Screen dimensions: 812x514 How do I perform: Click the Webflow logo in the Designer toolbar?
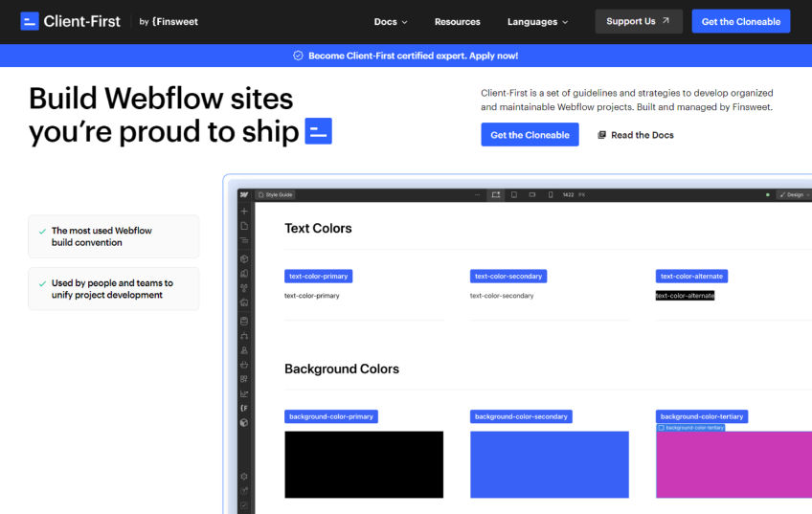(244, 195)
